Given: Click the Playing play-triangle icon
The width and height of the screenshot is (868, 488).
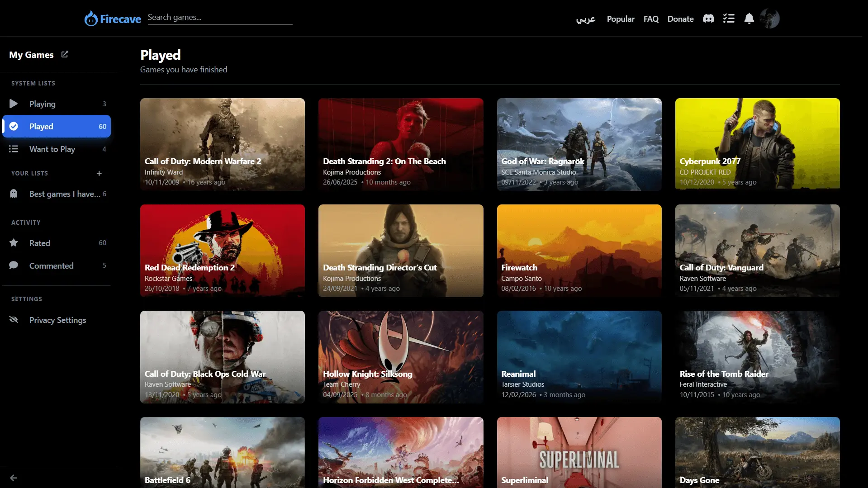Looking at the screenshot, I should pos(14,104).
